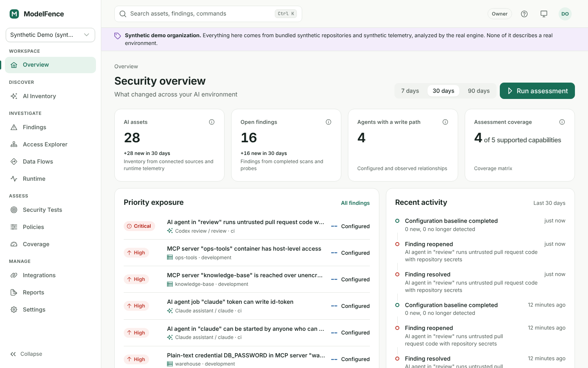This screenshot has height=368, width=588.
Task: Click the Open findings count 16
Action: [249, 138]
